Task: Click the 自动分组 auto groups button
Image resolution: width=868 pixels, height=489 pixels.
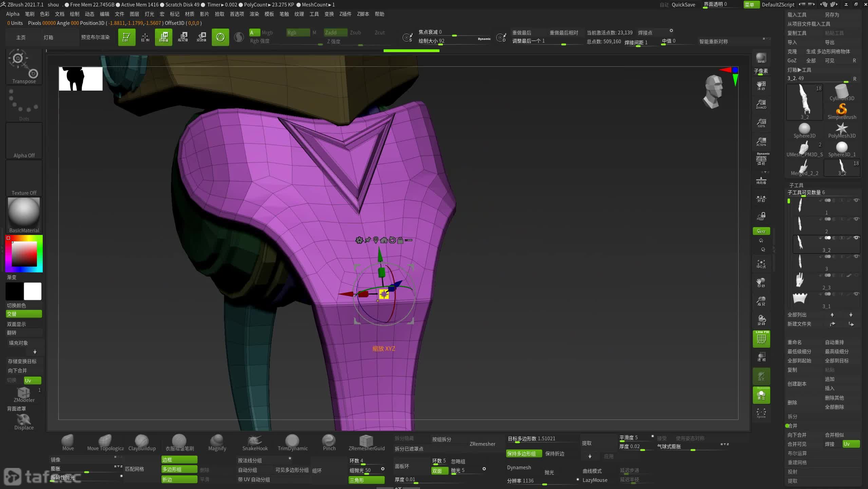Action: click(x=247, y=470)
